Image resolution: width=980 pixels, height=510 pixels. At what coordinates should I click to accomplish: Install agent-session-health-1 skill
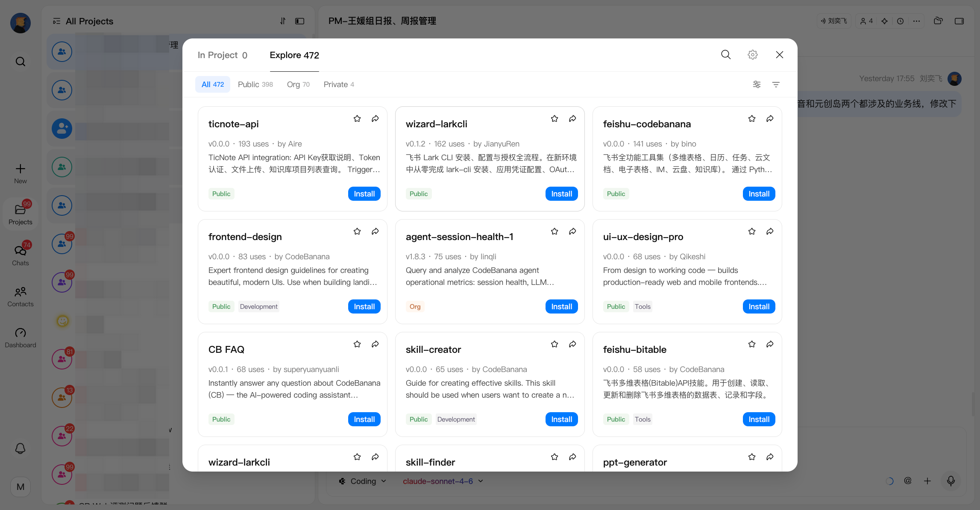(562, 307)
